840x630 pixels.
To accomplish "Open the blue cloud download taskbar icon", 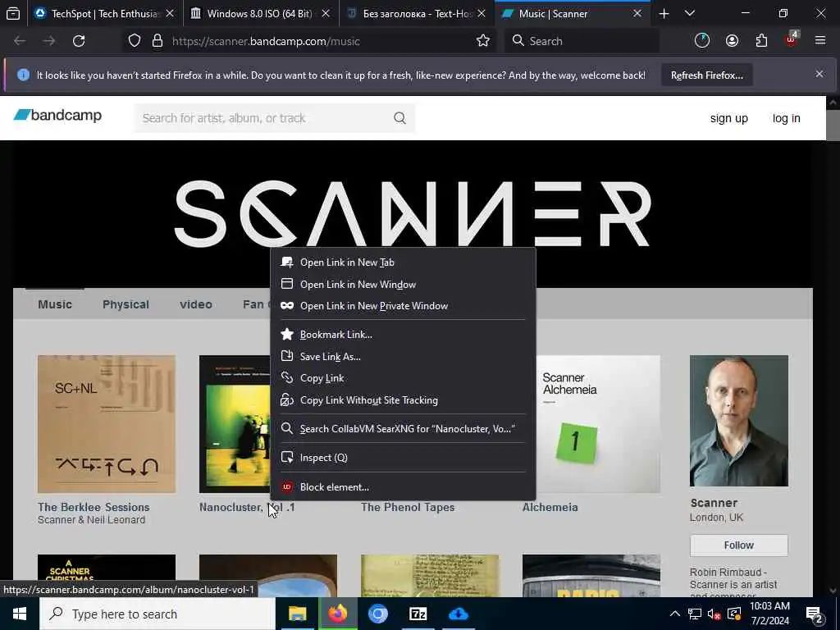I will (x=459, y=614).
